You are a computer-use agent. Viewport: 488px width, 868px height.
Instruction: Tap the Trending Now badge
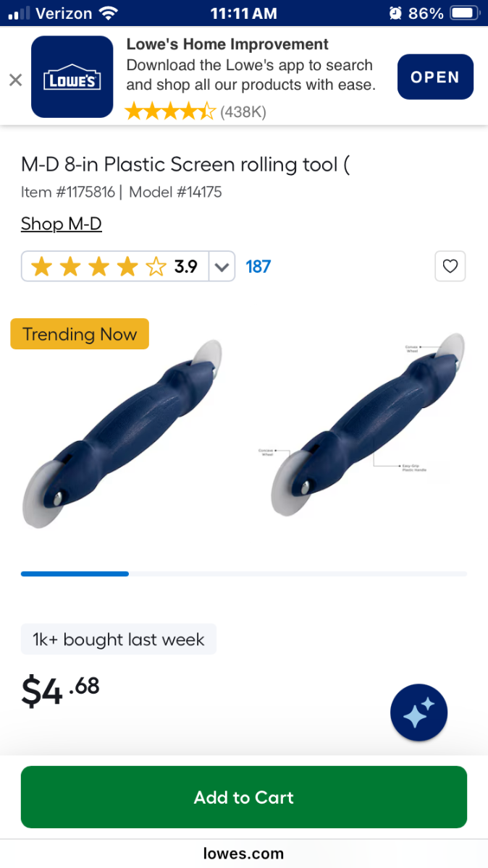(80, 334)
